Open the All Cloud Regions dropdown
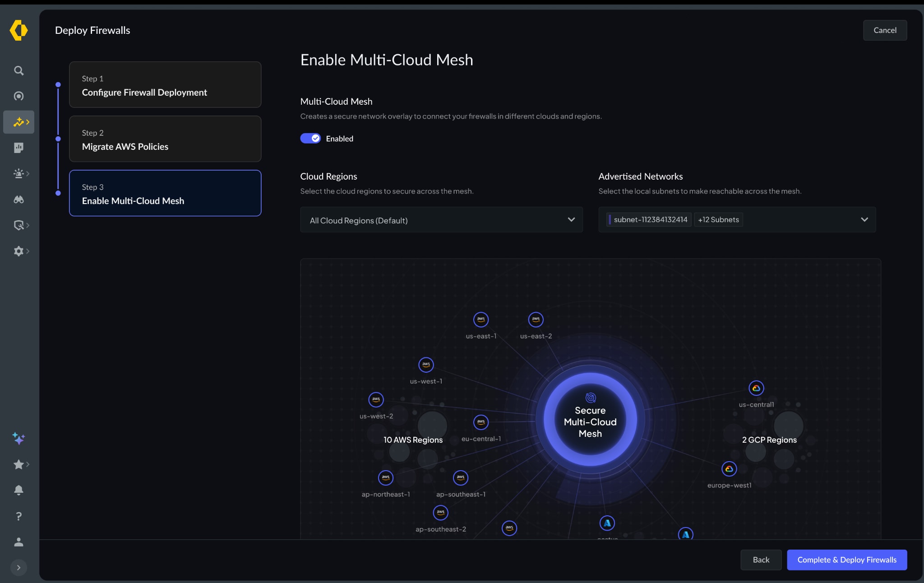This screenshot has width=924, height=583. (441, 220)
